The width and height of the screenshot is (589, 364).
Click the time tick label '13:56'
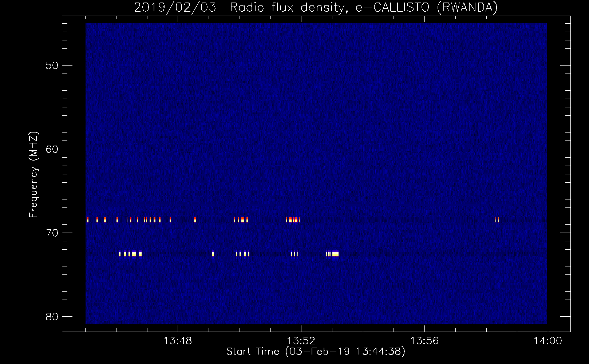click(x=424, y=341)
